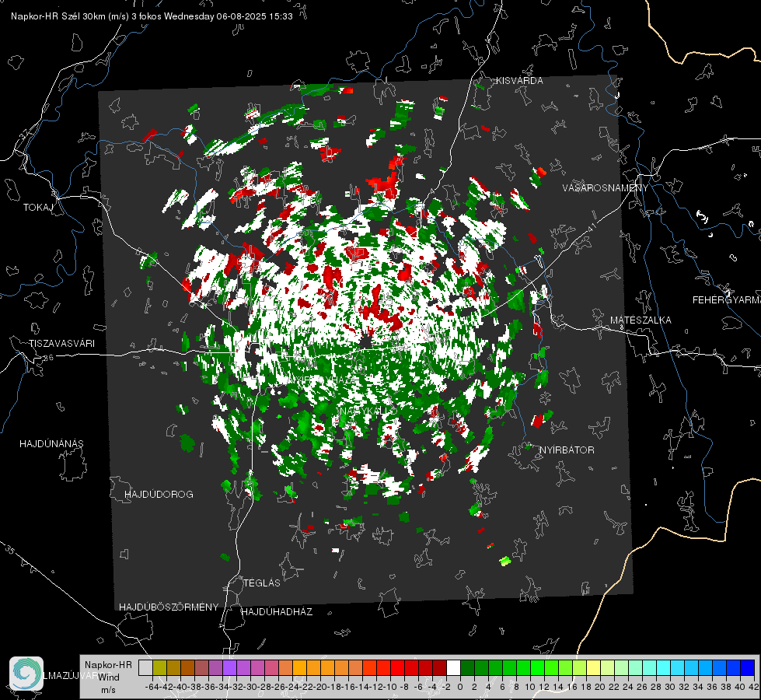The height and width of the screenshot is (700, 761).
Task: Pick the gray swatch at legend's left end
Action: (x=145, y=668)
